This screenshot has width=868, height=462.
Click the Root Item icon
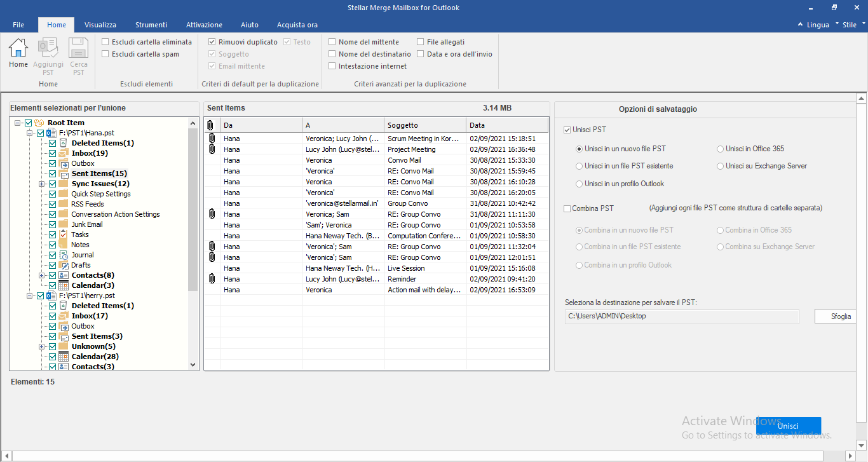click(x=39, y=123)
